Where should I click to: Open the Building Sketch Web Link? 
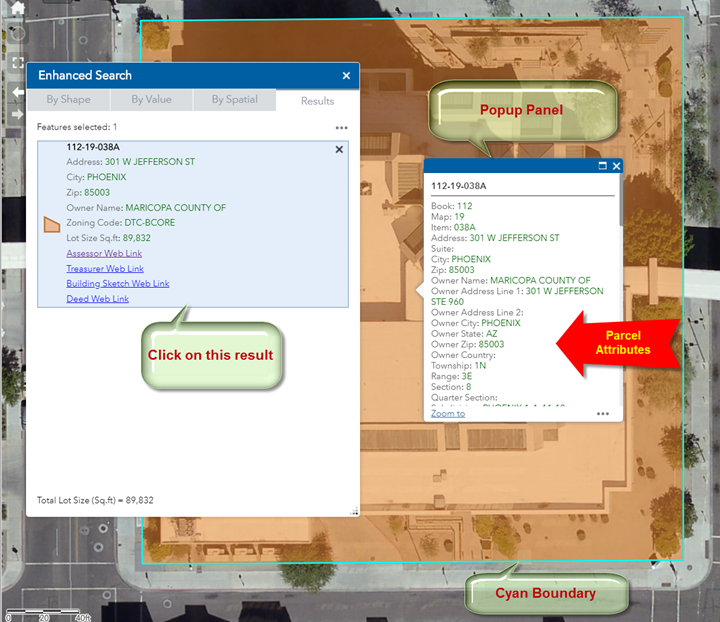(x=117, y=284)
